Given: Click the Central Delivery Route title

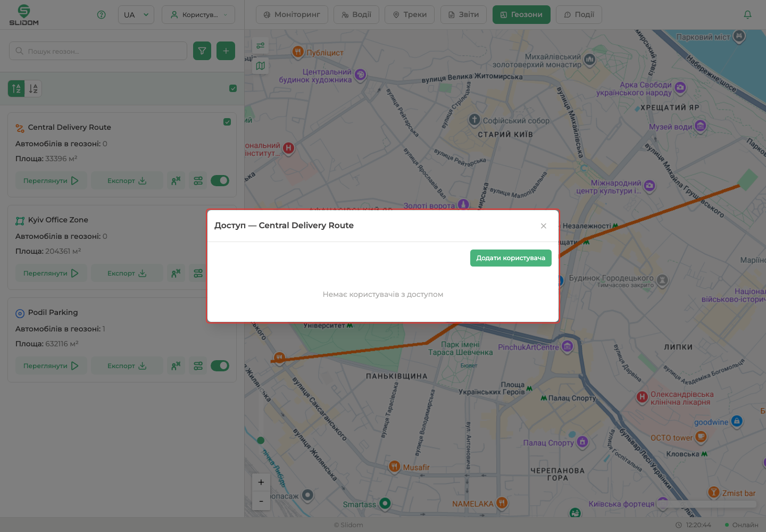Looking at the screenshot, I should pyautogui.click(x=70, y=127).
